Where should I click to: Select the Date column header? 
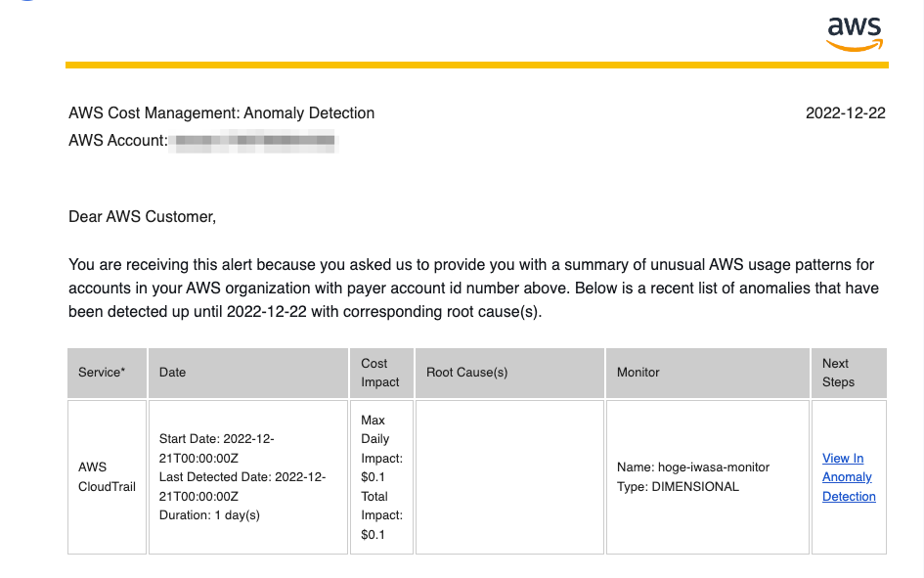point(174,373)
